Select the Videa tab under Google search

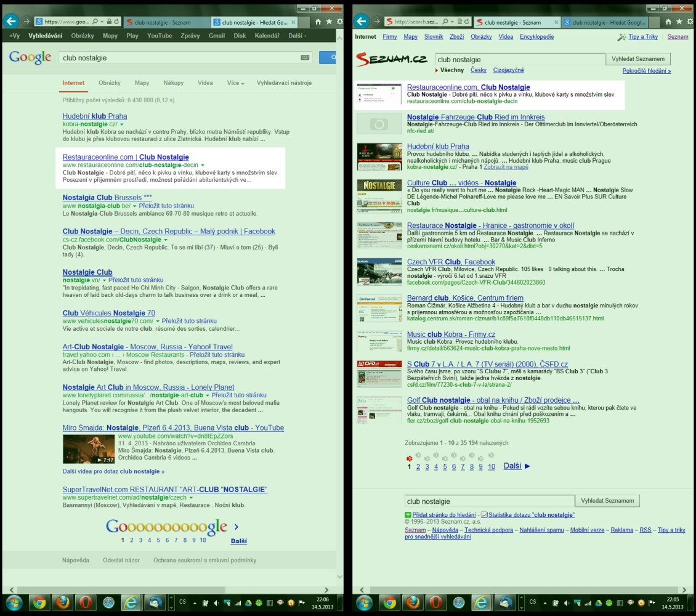[x=205, y=83]
